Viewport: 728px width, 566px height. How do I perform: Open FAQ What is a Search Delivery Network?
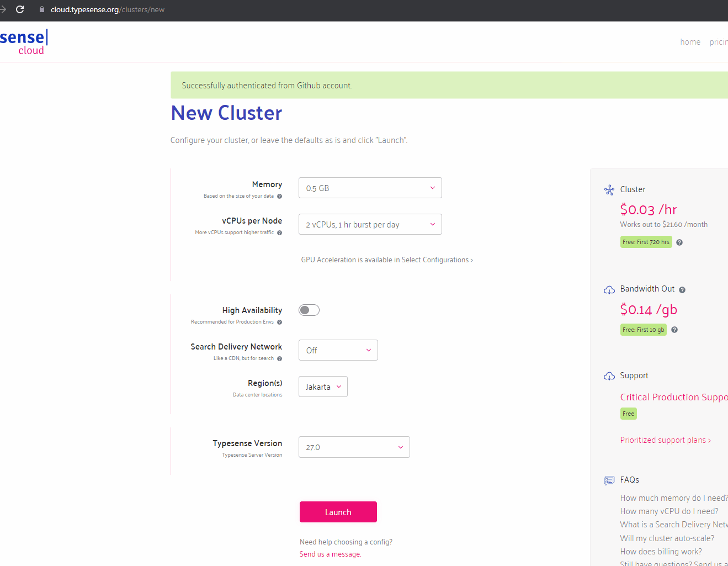[x=674, y=525]
